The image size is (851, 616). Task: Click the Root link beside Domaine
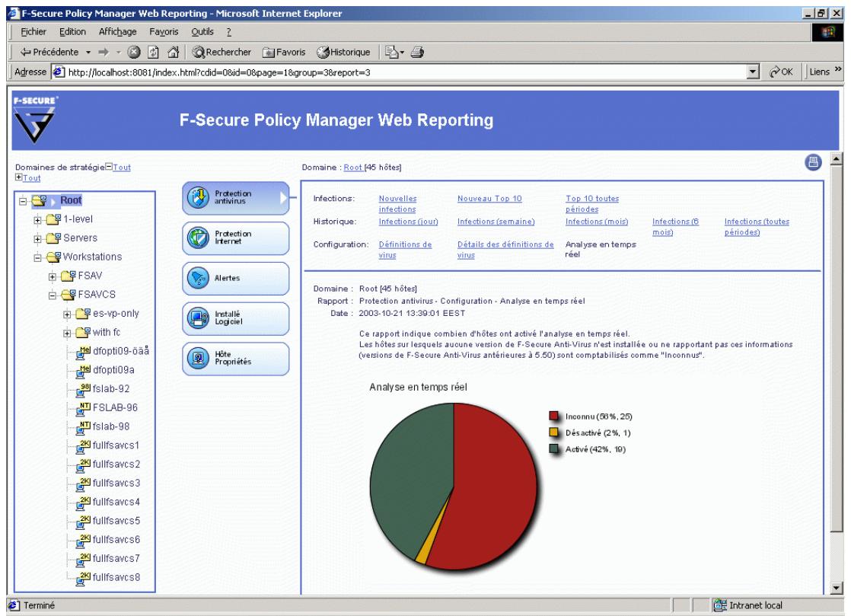tap(352, 168)
